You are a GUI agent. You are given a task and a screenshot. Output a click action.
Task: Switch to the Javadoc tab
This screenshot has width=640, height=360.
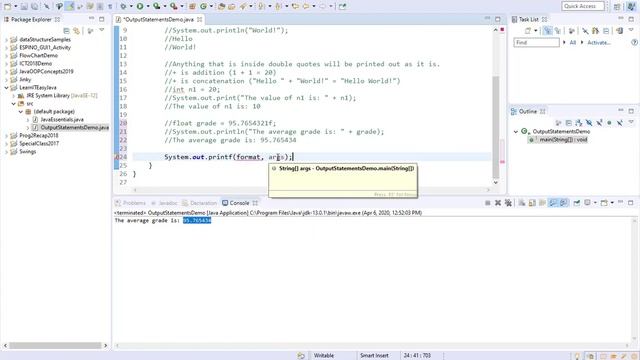click(x=164, y=203)
